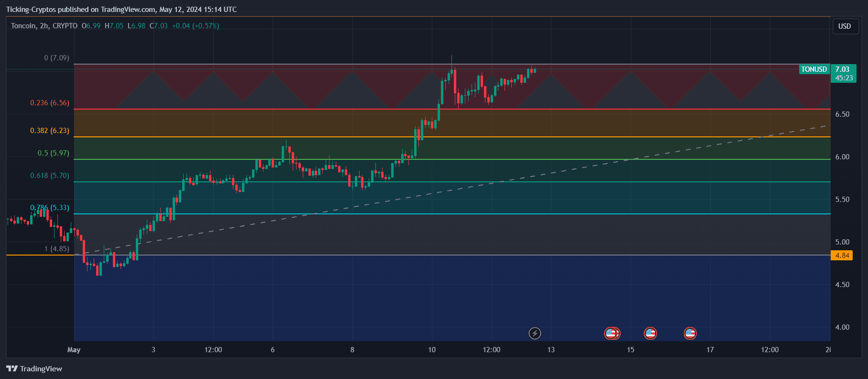The image size is (868, 379).
Task: Click the low value L6.98
Action: pyautogui.click(x=136, y=26)
